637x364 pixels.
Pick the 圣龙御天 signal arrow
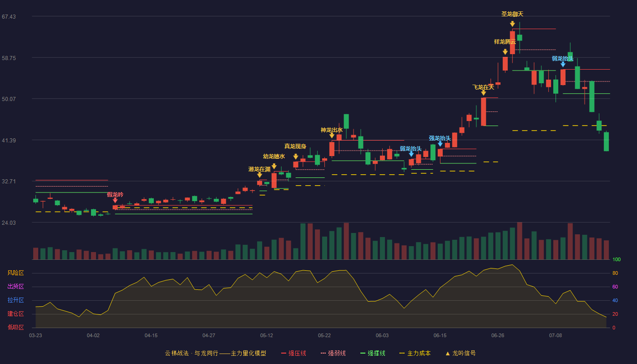[512, 24]
